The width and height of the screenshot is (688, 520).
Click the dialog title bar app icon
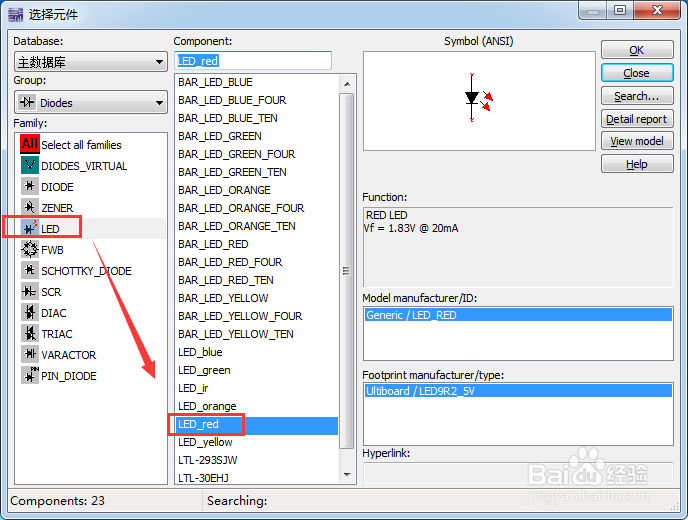[x=16, y=14]
